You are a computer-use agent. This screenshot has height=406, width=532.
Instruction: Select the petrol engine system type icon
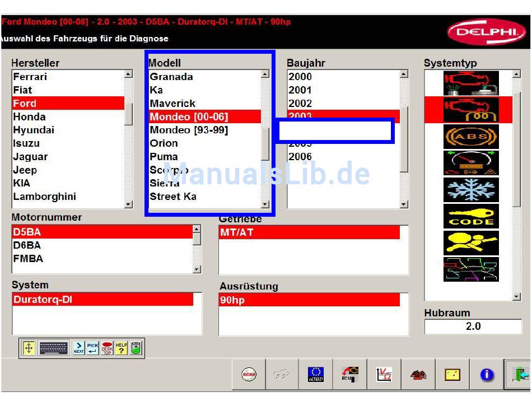tap(471, 83)
